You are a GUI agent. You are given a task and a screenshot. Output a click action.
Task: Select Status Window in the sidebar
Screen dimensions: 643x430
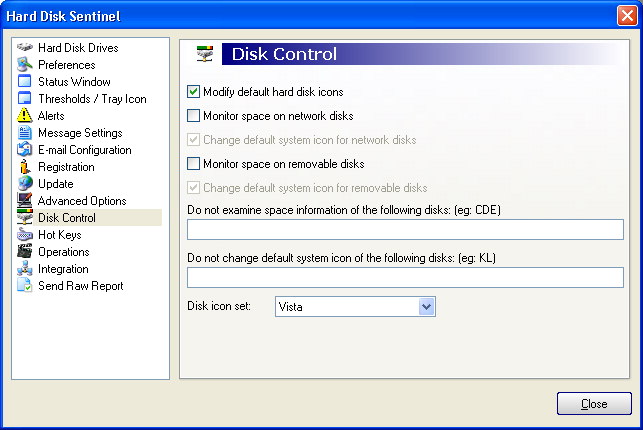tap(74, 82)
